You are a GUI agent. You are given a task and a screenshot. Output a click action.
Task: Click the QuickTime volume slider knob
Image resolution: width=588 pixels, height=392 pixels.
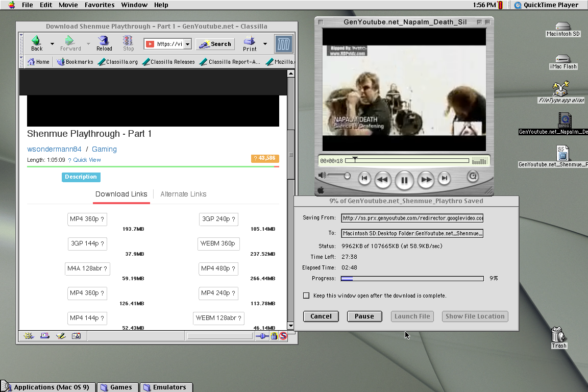pos(347,176)
